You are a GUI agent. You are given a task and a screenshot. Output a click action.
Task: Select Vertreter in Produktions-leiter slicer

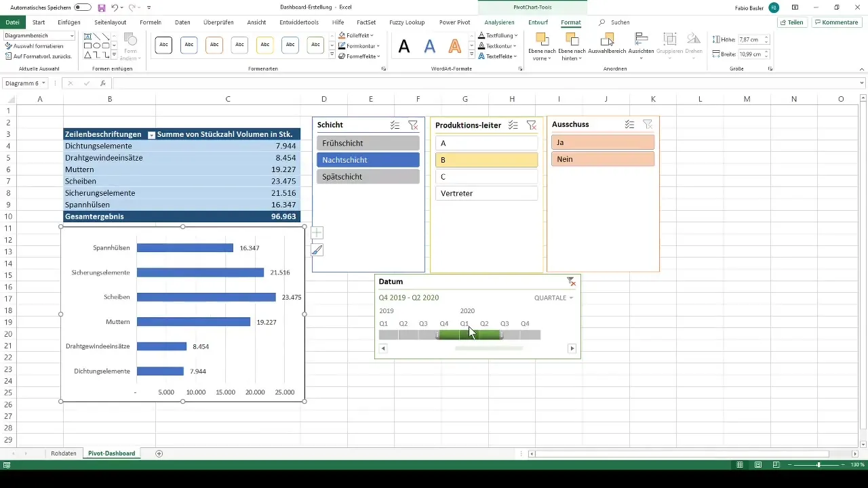486,193
